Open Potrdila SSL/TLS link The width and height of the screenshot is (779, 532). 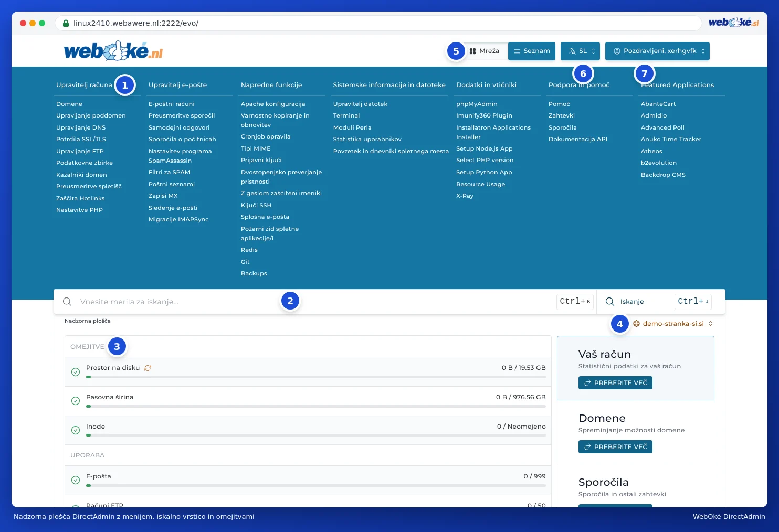[x=81, y=139]
